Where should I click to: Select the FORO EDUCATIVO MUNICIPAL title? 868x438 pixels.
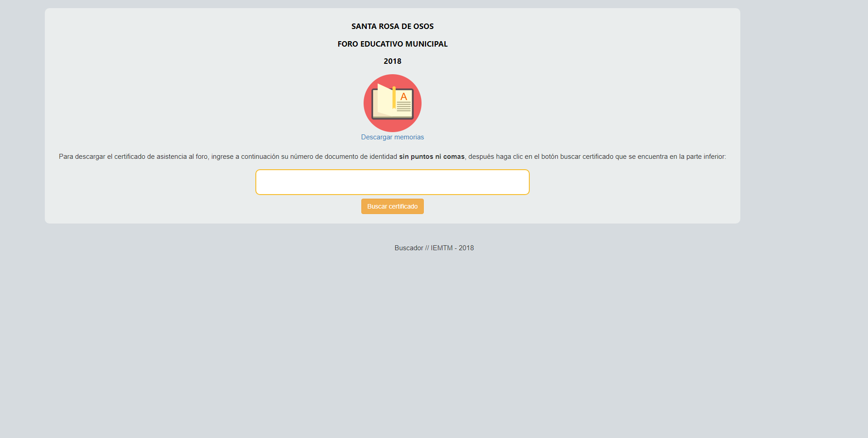[392, 44]
